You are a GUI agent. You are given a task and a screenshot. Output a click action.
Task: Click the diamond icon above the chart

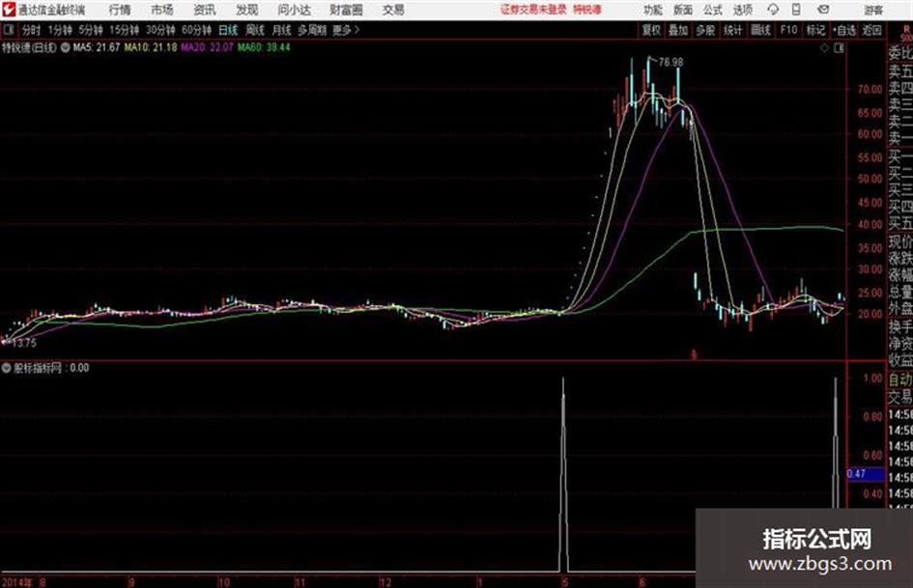824,48
